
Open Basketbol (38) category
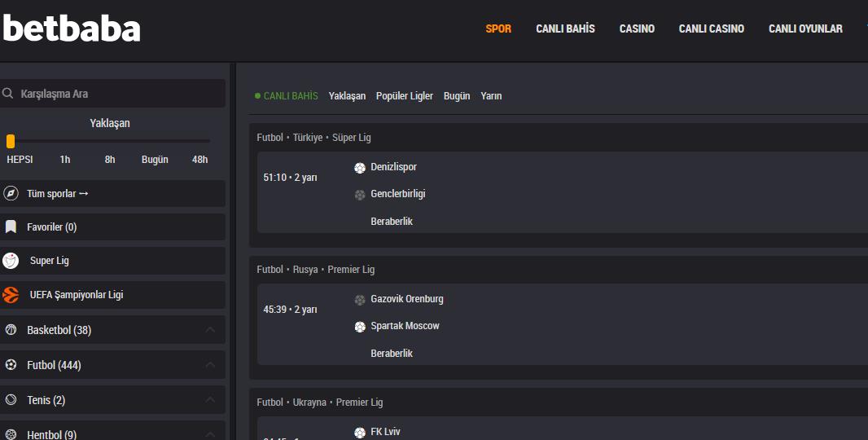[x=112, y=330]
